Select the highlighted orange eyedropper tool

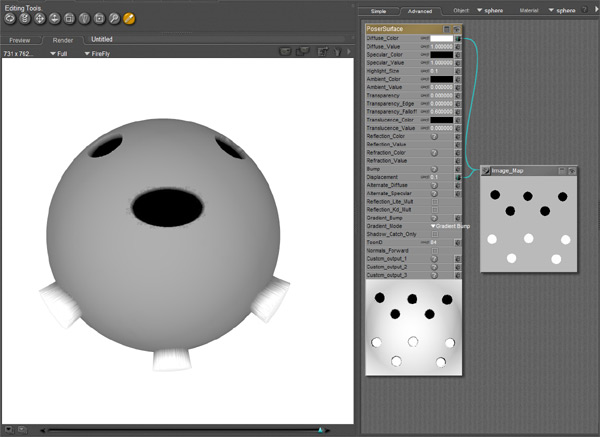(x=130, y=18)
